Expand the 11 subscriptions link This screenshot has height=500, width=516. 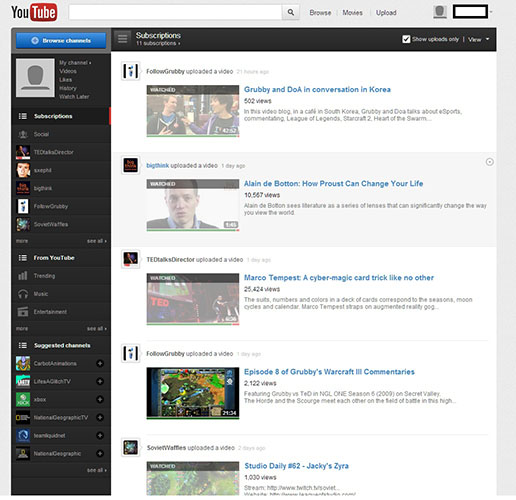coord(158,43)
